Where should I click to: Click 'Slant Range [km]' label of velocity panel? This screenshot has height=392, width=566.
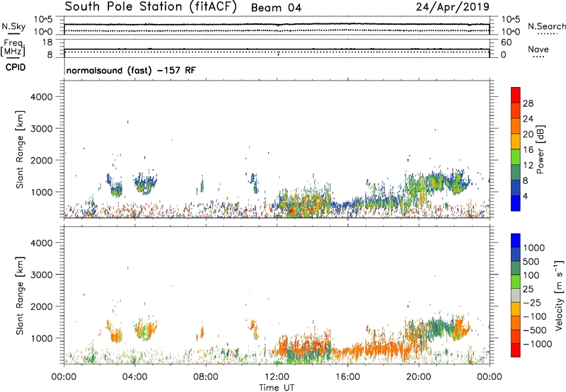point(20,296)
